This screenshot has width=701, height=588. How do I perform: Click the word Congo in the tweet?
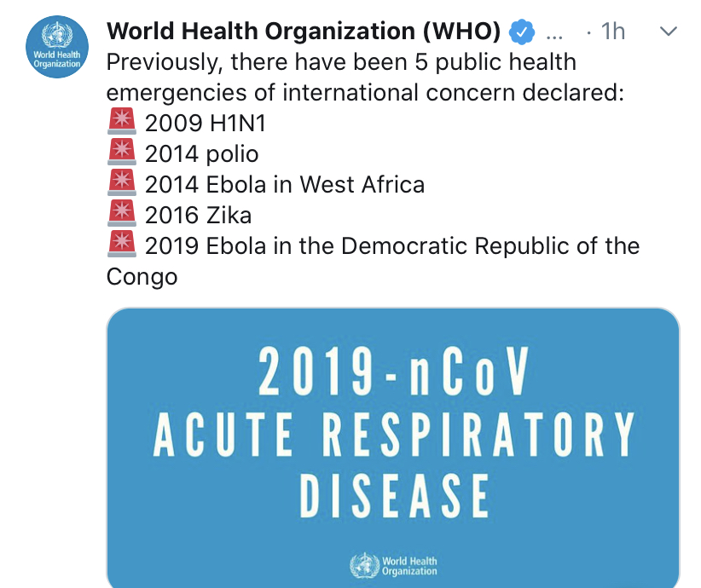tap(142, 277)
